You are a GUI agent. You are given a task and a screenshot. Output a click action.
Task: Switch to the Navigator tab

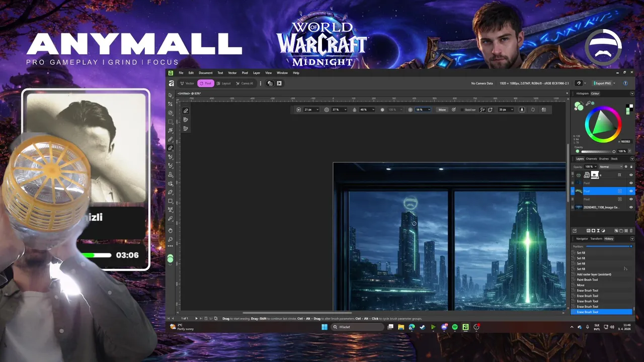582,239
